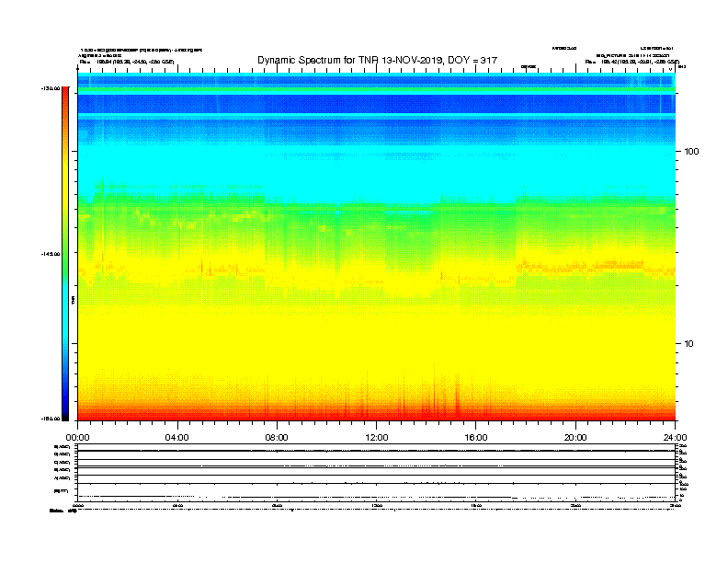Select the 00:00 time axis label

click(77, 438)
